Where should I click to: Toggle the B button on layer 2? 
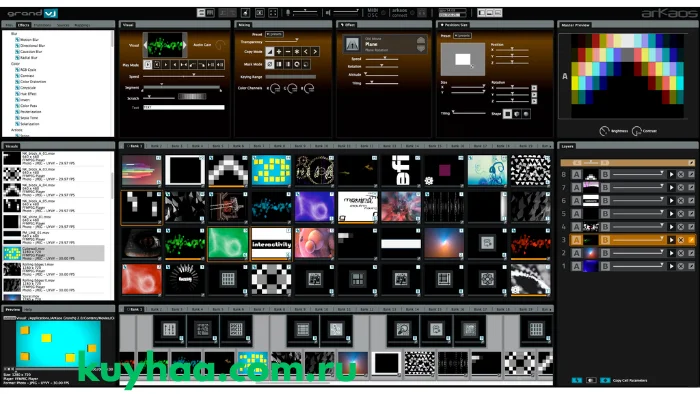click(x=605, y=253)
